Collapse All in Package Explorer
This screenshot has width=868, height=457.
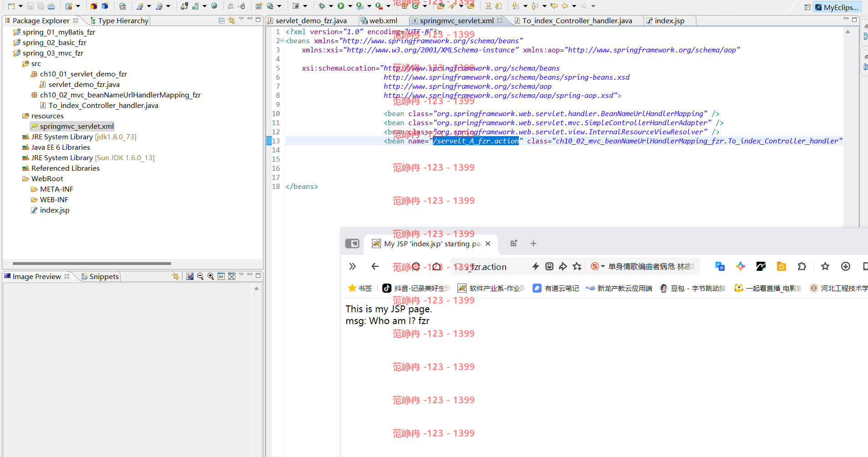(x=221, y=20)
